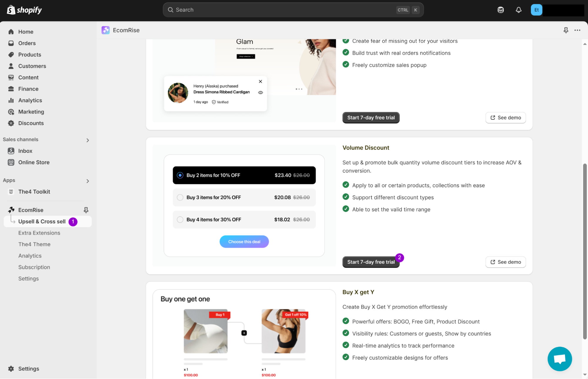Open EcomRise Settings submenu item
Screen dimensions: 588x379
(29, 279)
